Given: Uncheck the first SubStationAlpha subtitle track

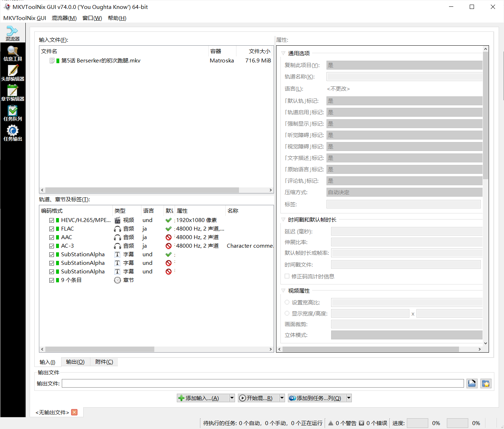Looking at the screenshot, I should tap(52, 254).
